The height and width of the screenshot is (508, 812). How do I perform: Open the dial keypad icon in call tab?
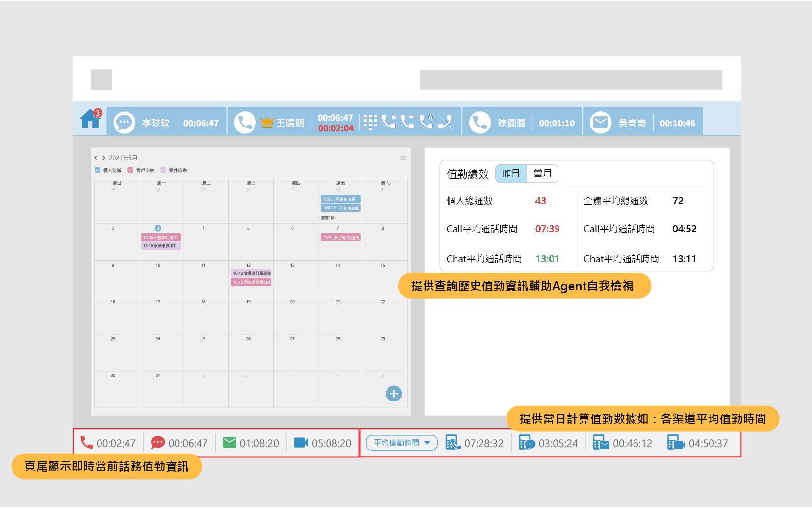click(x=370, y=122)
